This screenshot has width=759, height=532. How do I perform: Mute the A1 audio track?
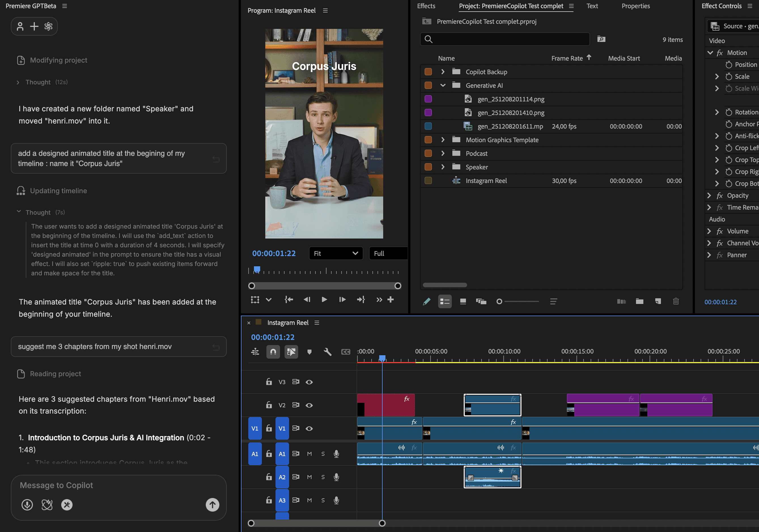point(310,454)
